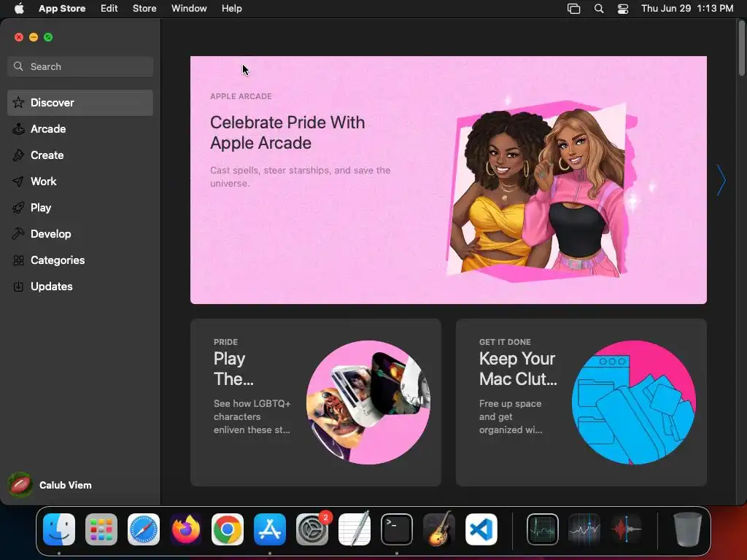Open the Play section in the sidebar
Image resolution: width=747 pixels, height=560 pixels.
(x=80, y=208)
